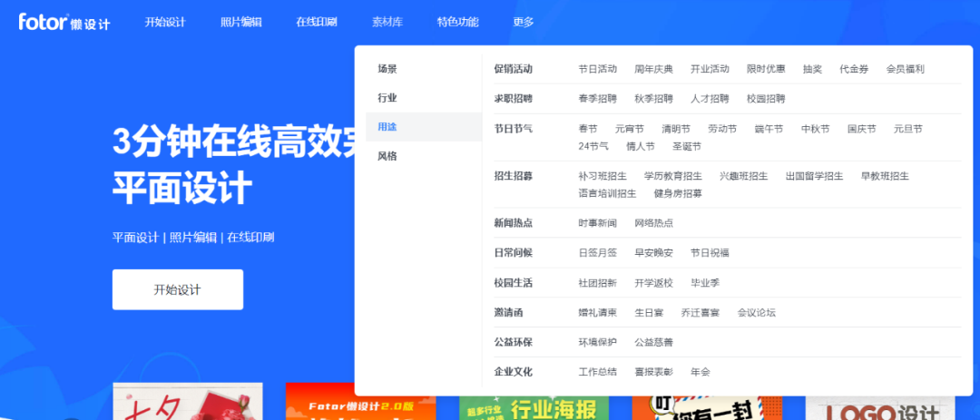This screenshot has height=420, width=980.
Task: Choose 社团招新 link
Action: tap(597, 282)
